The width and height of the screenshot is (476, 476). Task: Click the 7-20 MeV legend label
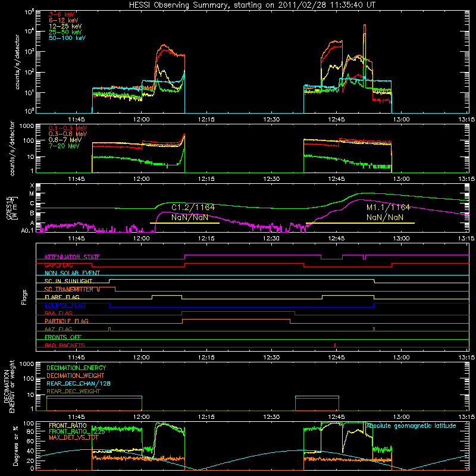[64, 146]
